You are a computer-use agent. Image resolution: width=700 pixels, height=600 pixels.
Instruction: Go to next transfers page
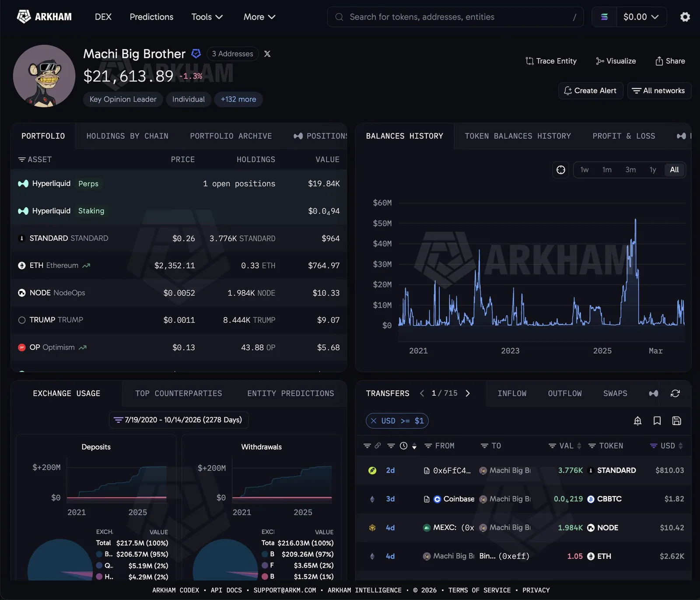coord(468,393)
